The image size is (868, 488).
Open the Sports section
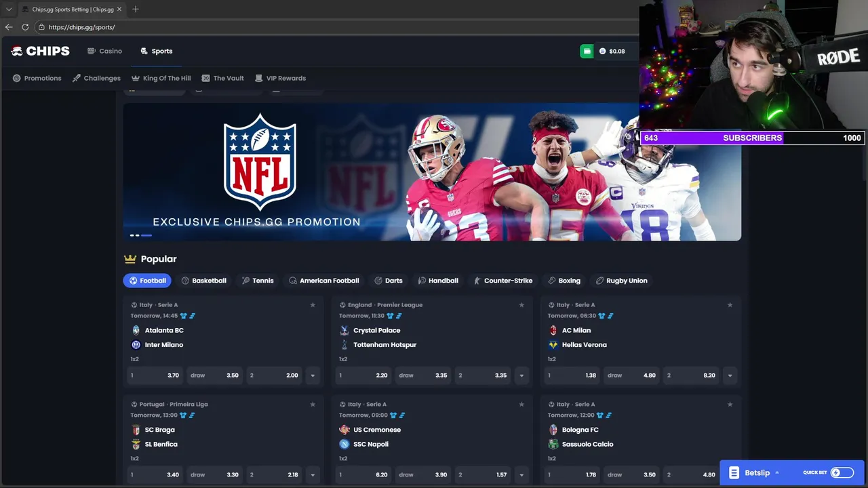click(156, 51)
